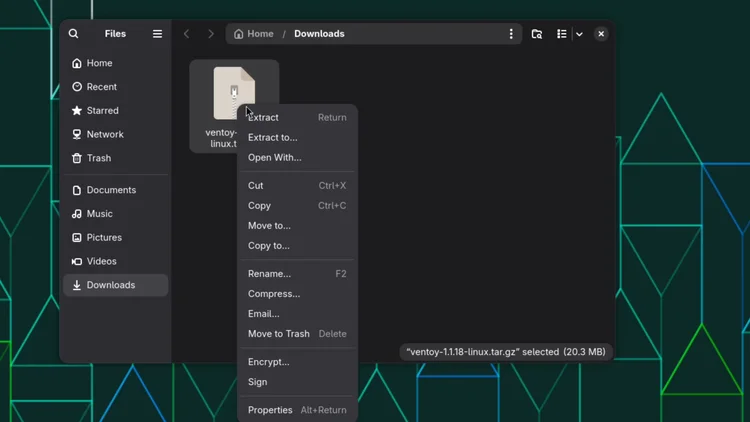
Task: Select Encrypt... in the context menu
Action: coord(297,362)
